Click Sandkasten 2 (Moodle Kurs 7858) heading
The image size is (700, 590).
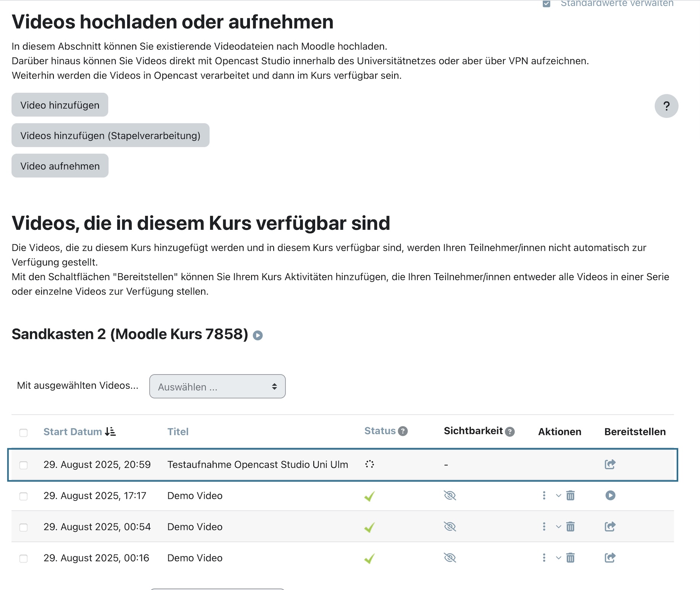coord(130,334)
